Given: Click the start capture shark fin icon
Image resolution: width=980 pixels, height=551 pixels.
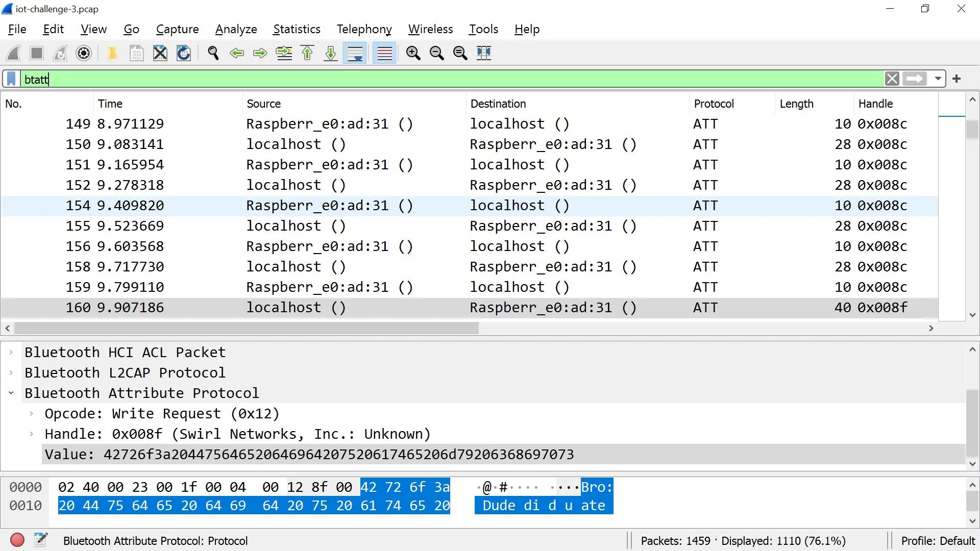Looking at the screenshot, I should coord(14,53).
